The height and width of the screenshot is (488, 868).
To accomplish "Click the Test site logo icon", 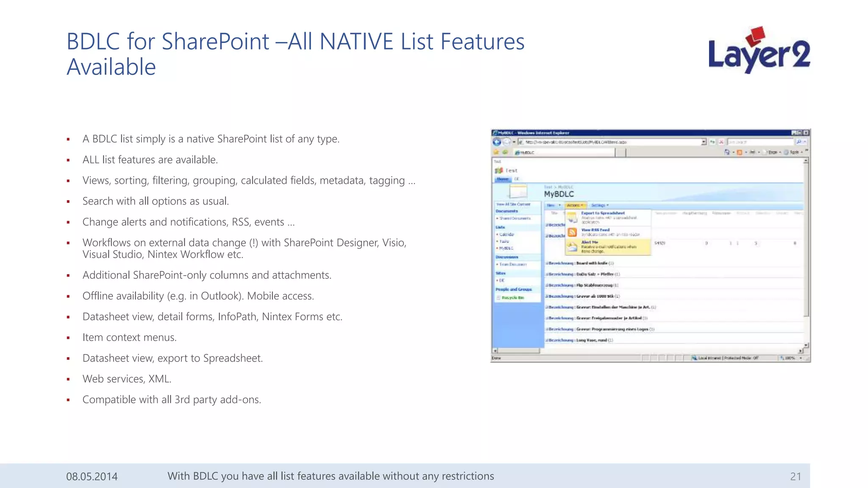I will tap(499, 170).
